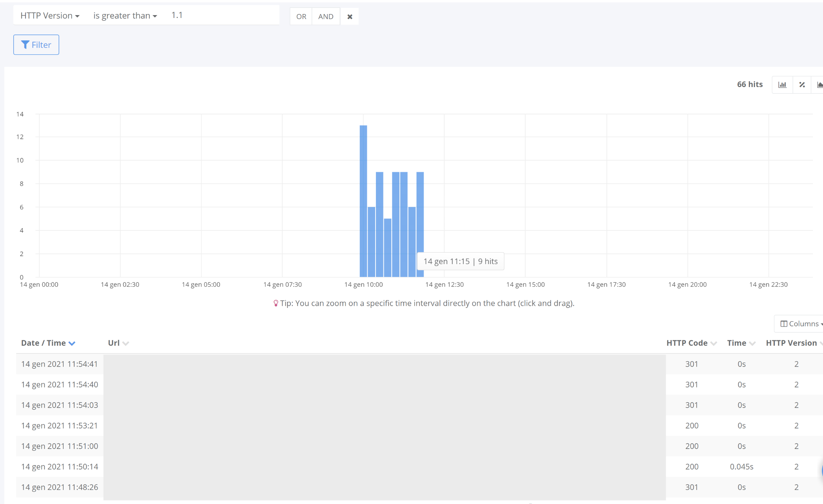The width and height of the screenshot is (823, 504).
Task: Sort by Url column
Action: point(118,343)
